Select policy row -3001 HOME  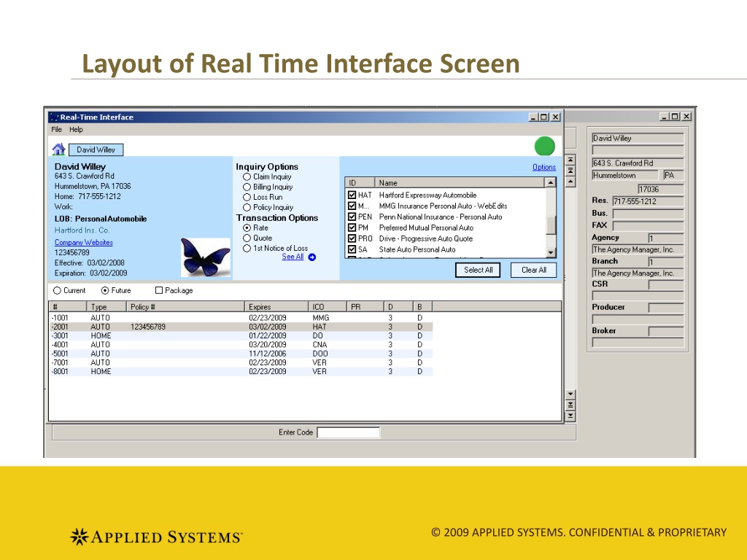[241, 335]
